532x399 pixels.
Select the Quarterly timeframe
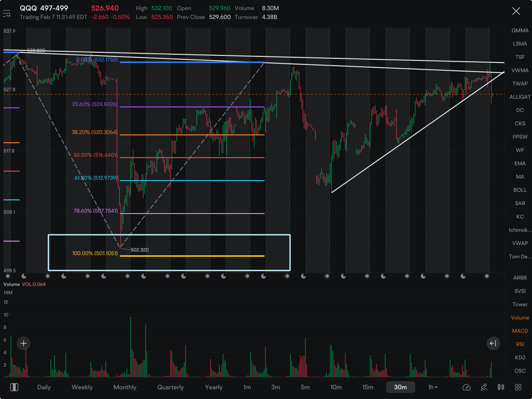coord(170,387)
